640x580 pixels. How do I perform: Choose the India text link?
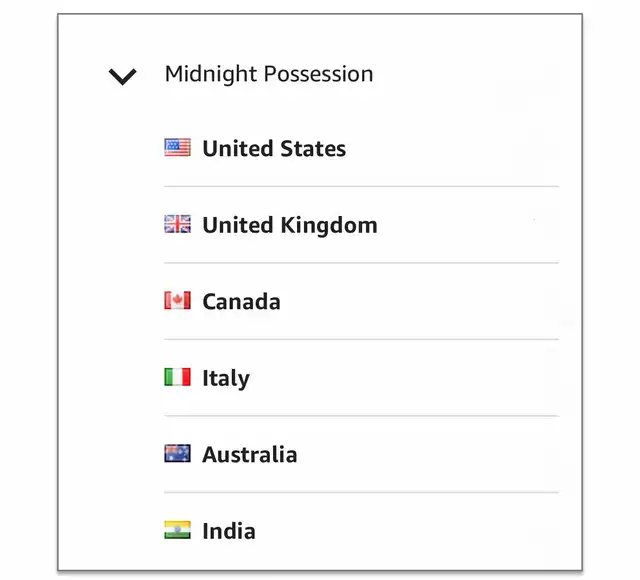tap(228, 531)
